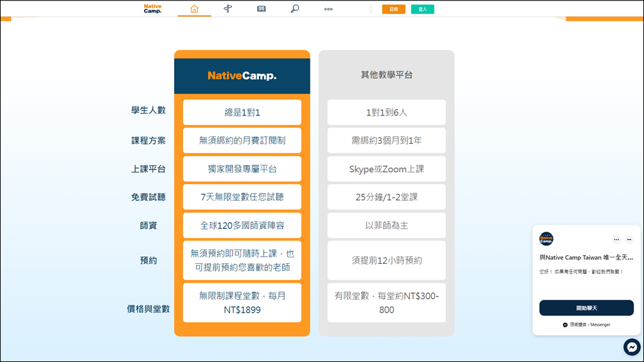Click the magnifying glass search icon
Image resolution: width=644 pixels, height=362 pixels.
[295, 8]
